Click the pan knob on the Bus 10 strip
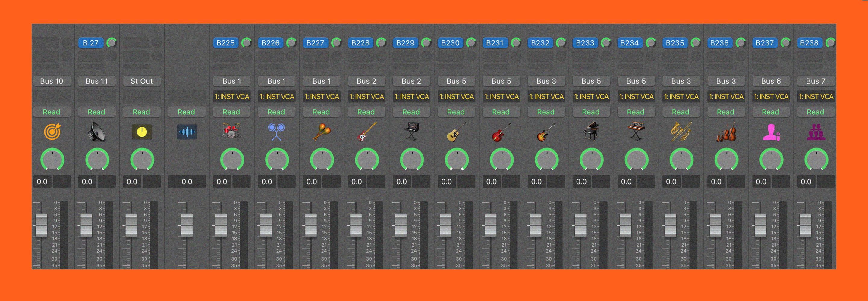 click(x=52, y=160)
